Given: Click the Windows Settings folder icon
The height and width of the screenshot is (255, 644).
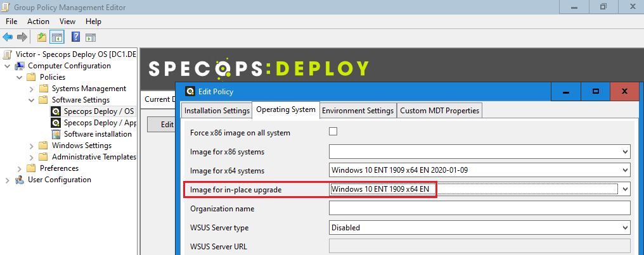Looking at the screenshot, I should click(x=44, y=146).
